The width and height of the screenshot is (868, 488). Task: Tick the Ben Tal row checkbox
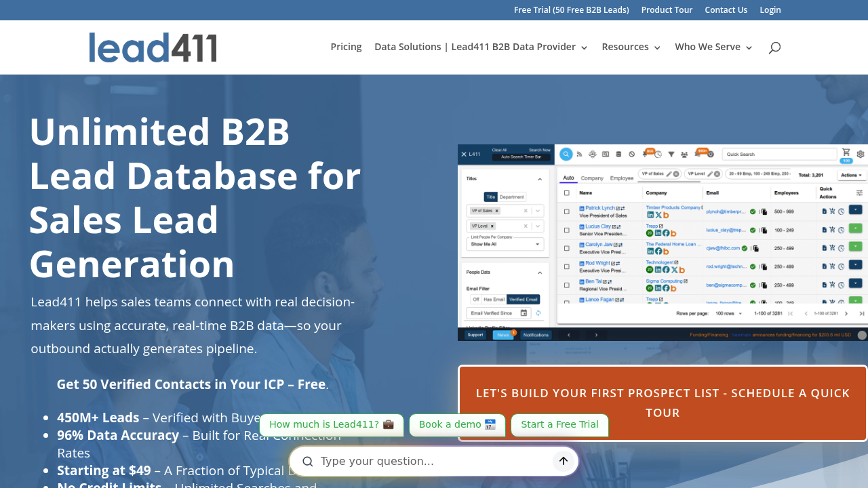[x=567, y=285]
